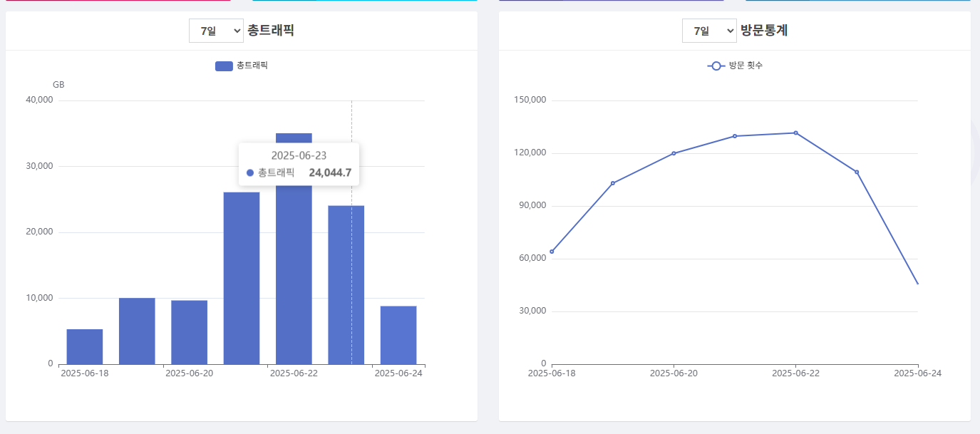Select the 2025-06-19 visits data point
The width and height of the screenshot is (980, 434).
613,183
